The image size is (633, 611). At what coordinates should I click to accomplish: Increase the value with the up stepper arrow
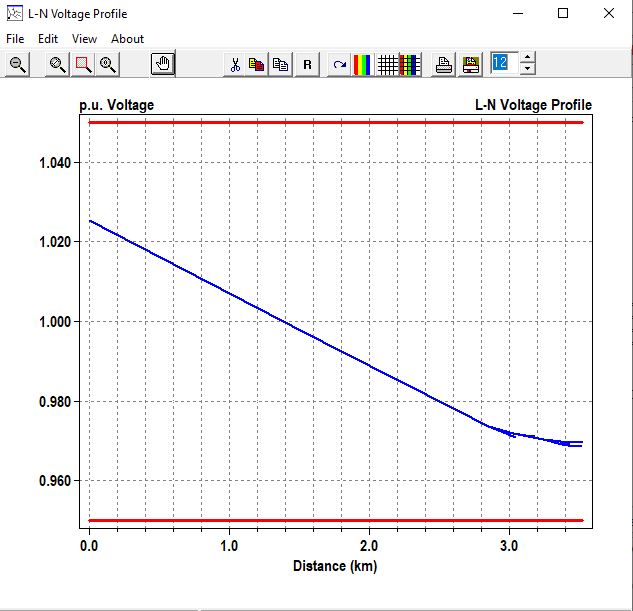[527, 59]
